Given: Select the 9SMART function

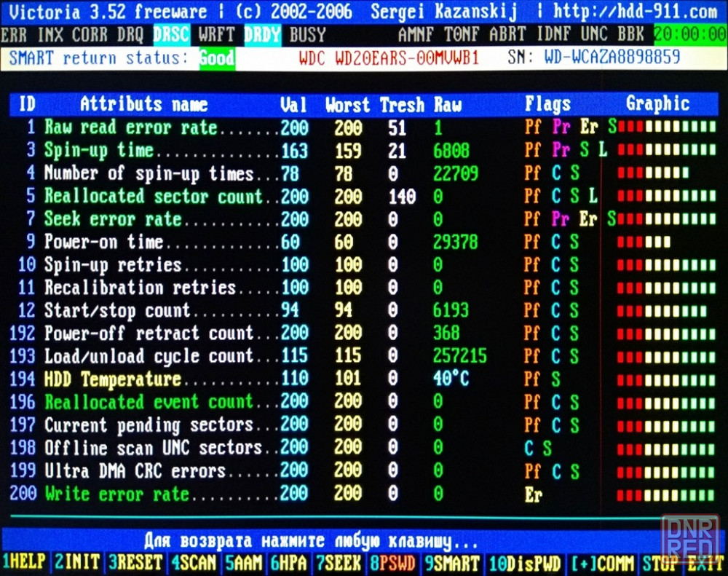Looking at the screenshot, I should (451, 563).
